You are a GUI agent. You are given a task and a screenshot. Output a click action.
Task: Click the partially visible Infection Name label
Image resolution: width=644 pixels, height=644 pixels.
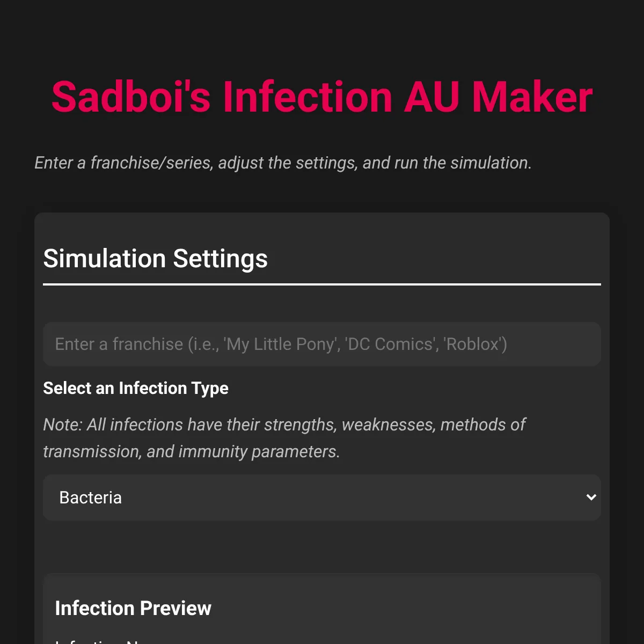(x=97, y=640)
